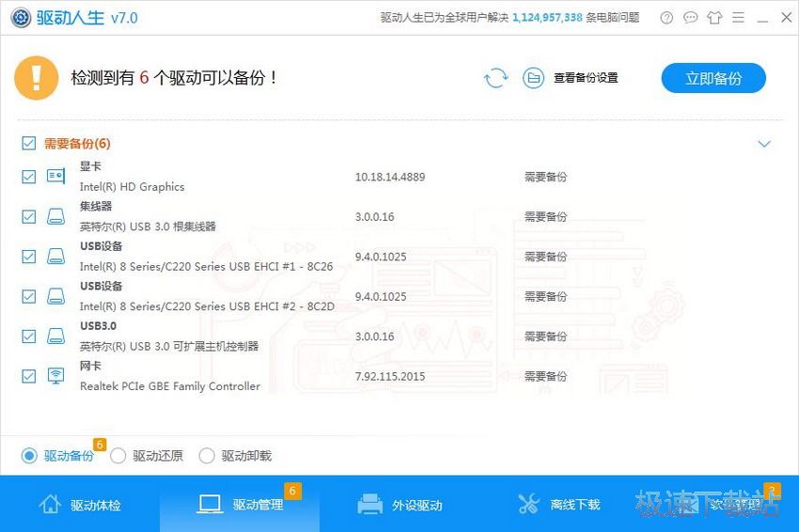
Task: Click the 立即备份 button
Action: 713,78
